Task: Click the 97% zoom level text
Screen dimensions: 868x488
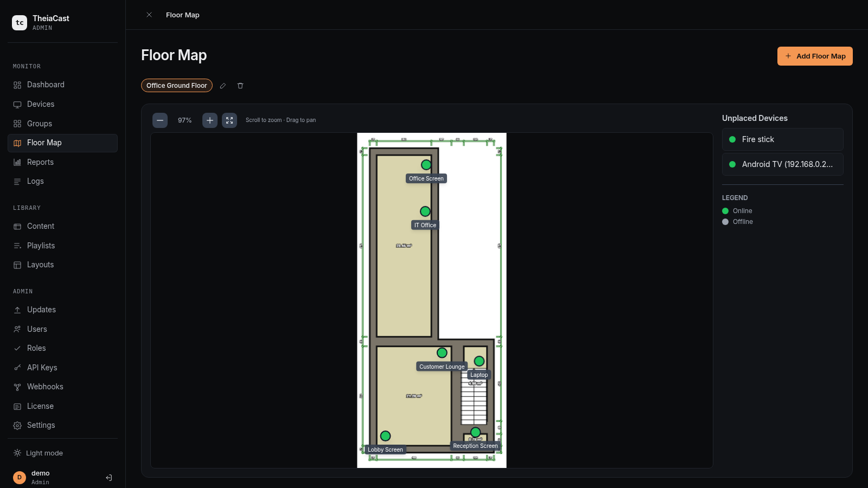Action: [x=185, y=120]
